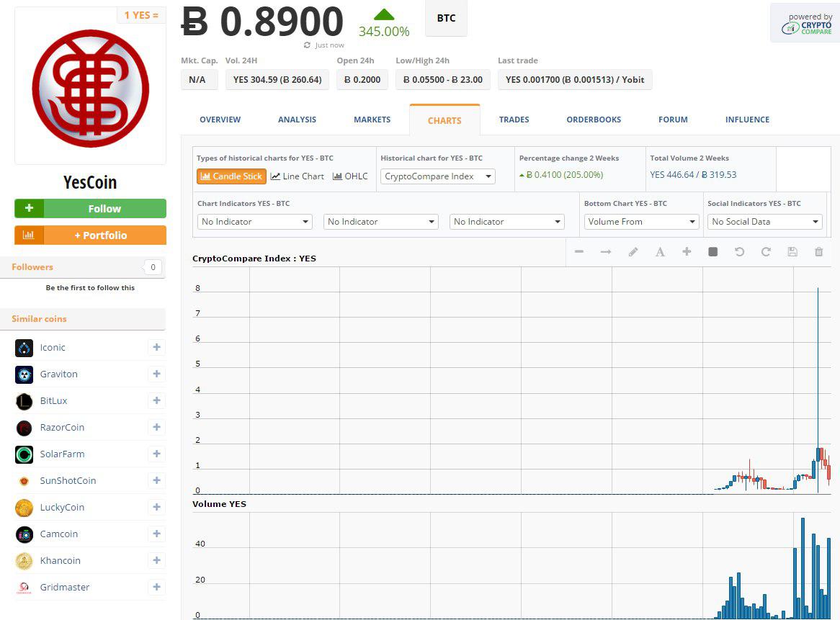Click the plus crosshair chart tool

(687, 251)
